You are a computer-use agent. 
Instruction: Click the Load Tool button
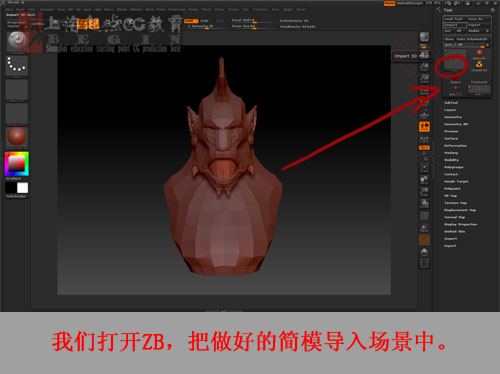pos(454,19)
